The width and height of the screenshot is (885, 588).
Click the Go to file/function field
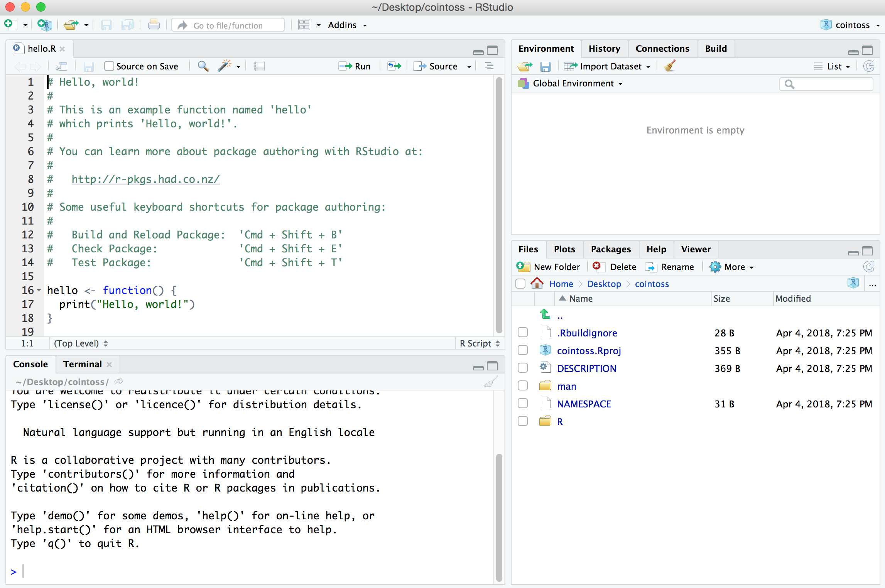(x=228, y=25)
